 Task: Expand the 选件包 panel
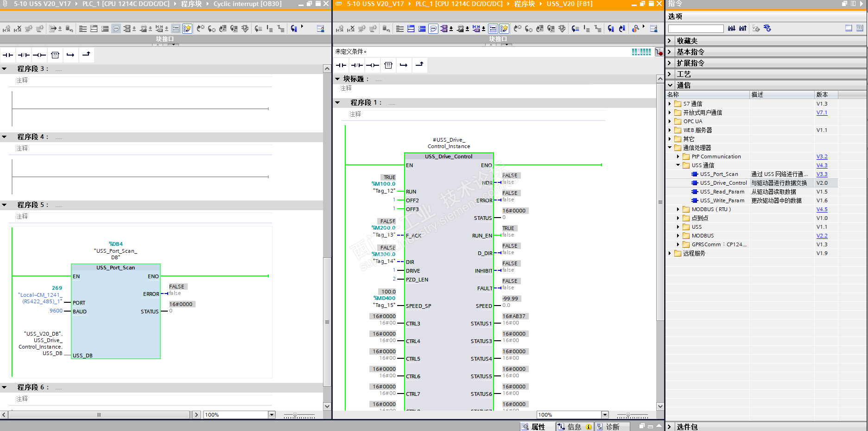pyautogui.click(x=670, y=427)
